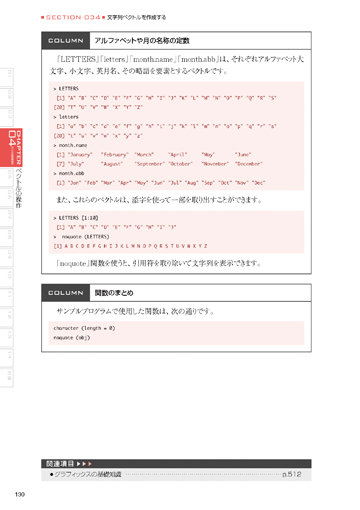Screen dimensions: 360x510
Task: Click the noquote (obj) code line
Action: (72, 338)
